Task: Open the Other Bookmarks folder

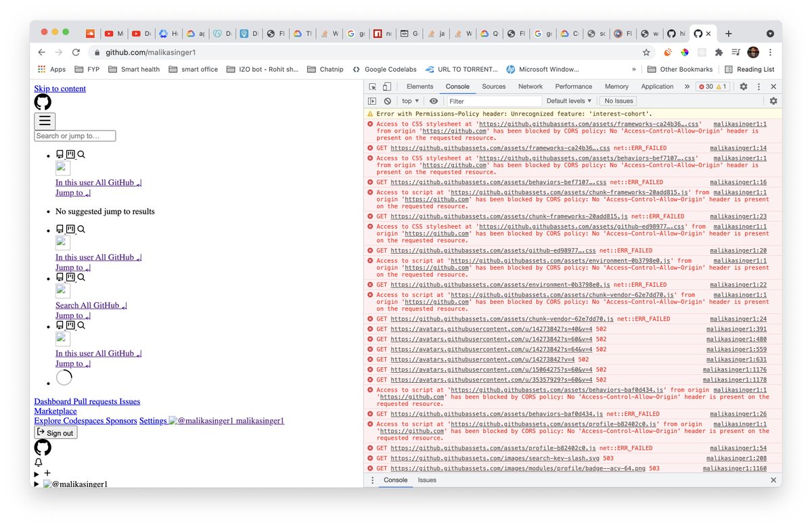Action: click(x=679, y=69)
